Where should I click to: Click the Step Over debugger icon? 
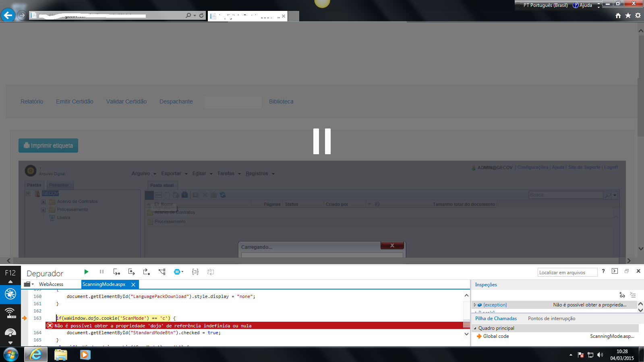tap(131, 272)
